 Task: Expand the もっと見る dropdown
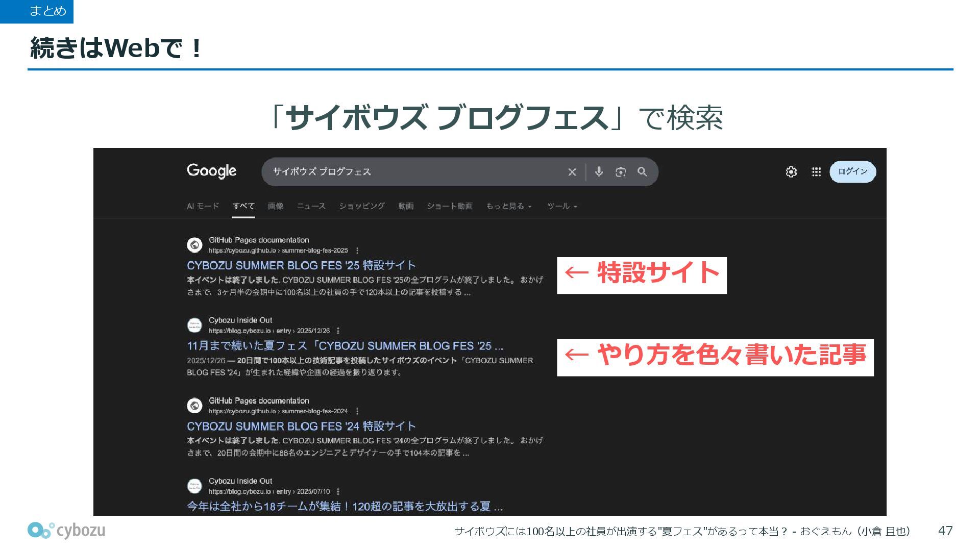[x=509, y=206]
